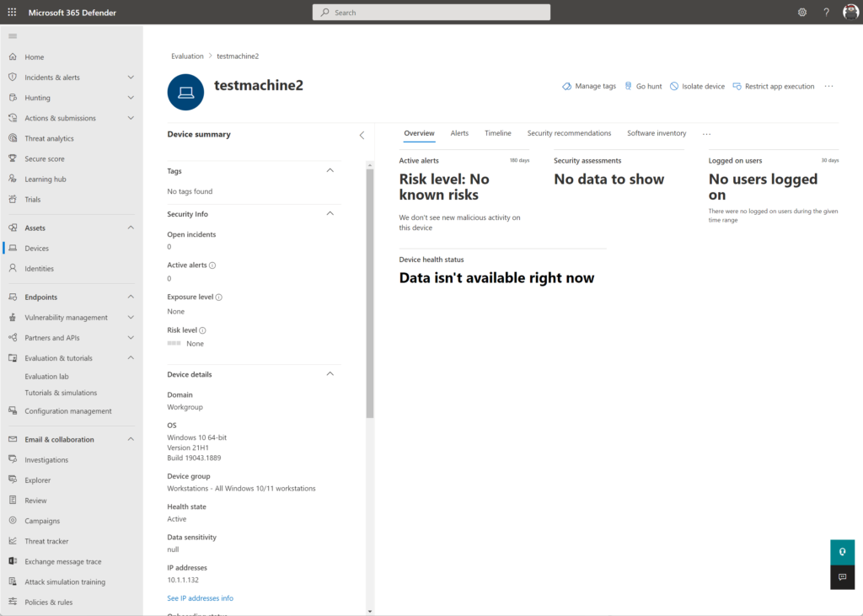Collapse the navigation hamburger menu
The width and height of the screenshot is (863, 616).
pos(13,36)
